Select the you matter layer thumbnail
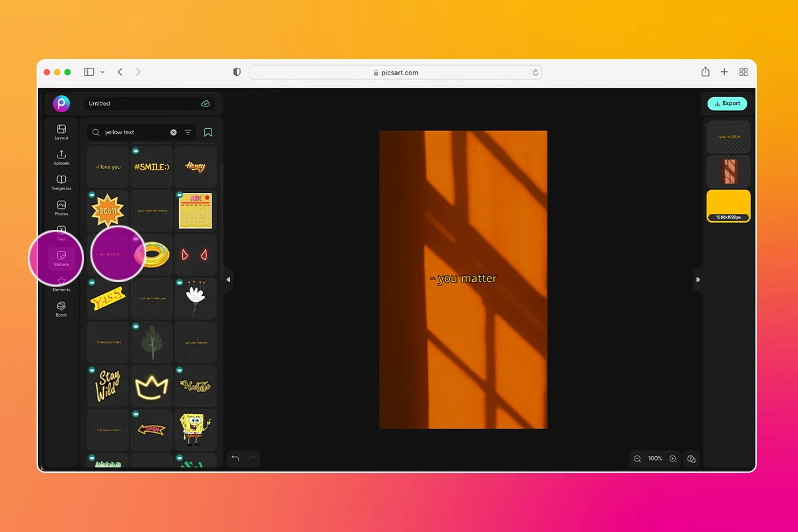The height and width of the screenshot is (532, 798). coord(728,136)
